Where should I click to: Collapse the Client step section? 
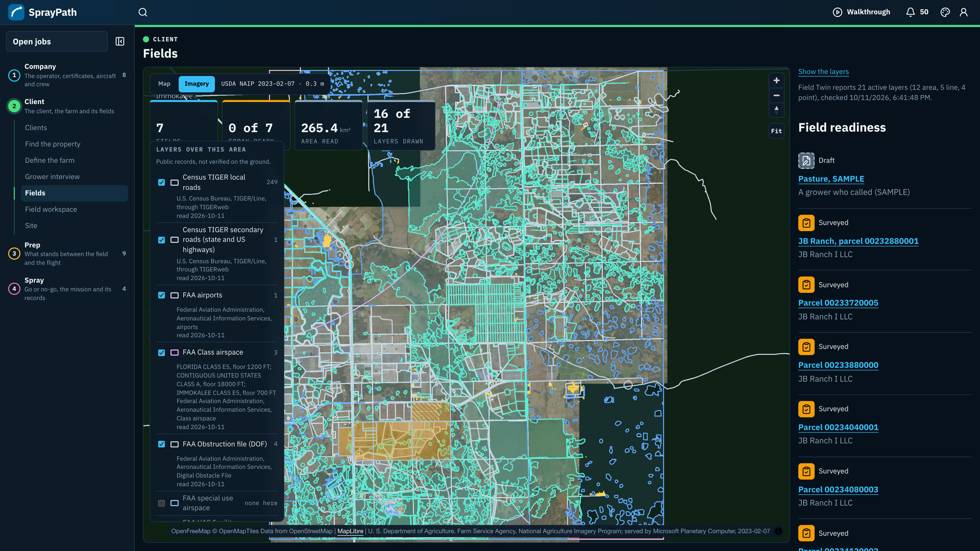click(x=67, y=106)
